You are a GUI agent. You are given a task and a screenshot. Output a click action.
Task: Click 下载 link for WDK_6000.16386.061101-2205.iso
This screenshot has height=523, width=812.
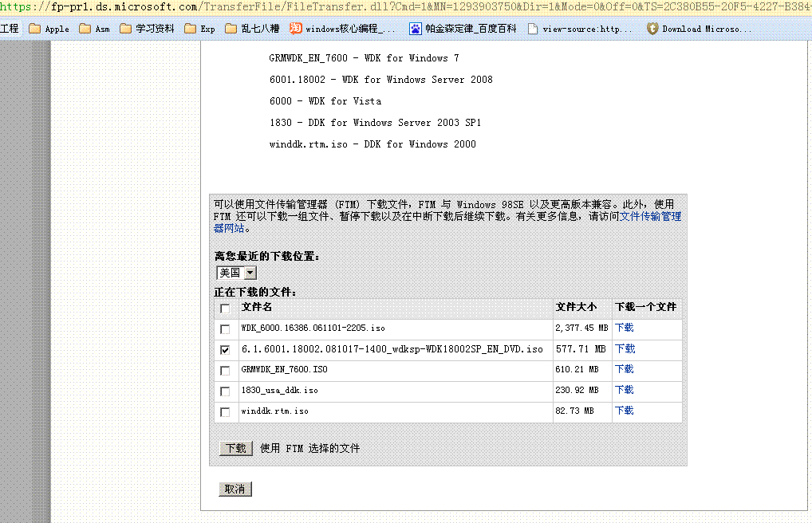pyautogui.click(x=624, y=328)
